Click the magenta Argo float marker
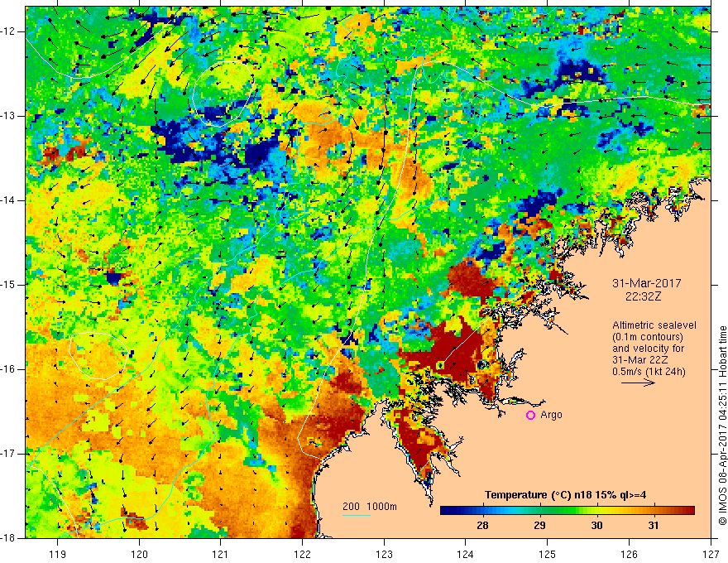 [530, 416]
